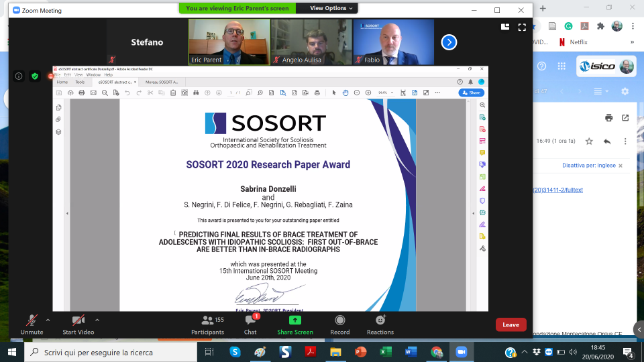This screenshot has height=362, width=644.
Task: Open the Tools tab in shared Acrobat
Action: tap(80, 82)
